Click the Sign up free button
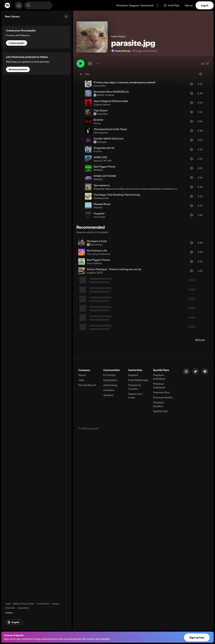The width and height of the screenshot is (215, 644). click(x=197, y=637)
